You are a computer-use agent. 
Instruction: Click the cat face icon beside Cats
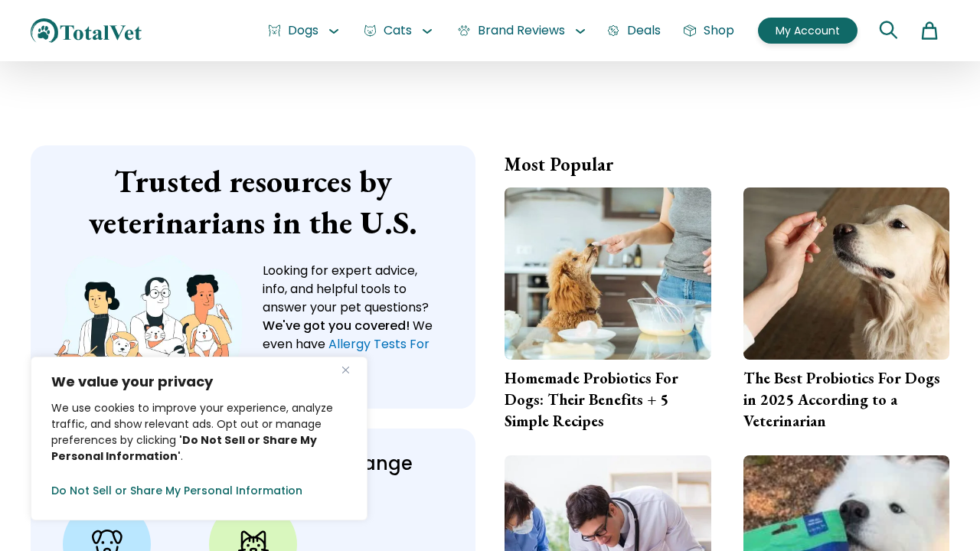point(371,31)
